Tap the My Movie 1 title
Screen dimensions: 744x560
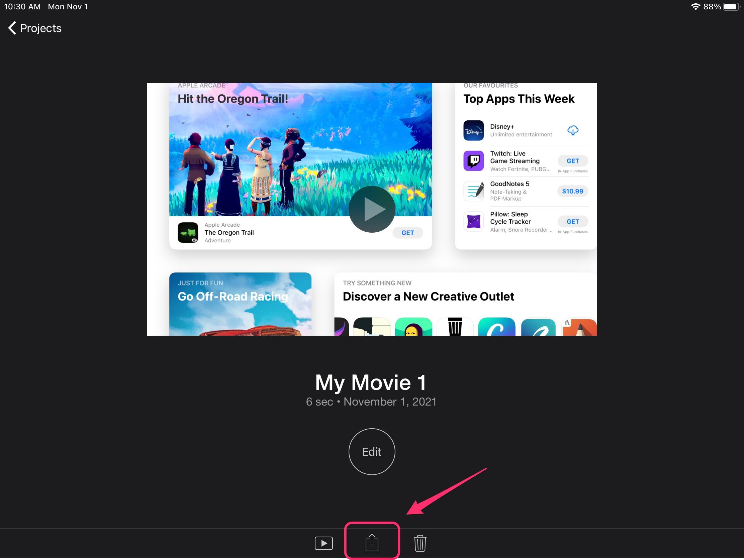pos(371,382)
